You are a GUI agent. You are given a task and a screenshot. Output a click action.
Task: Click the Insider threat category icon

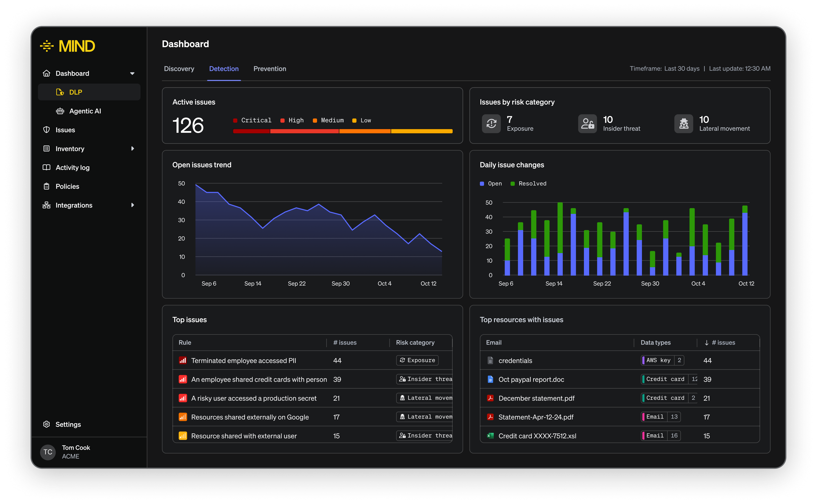tap(587, 124)
